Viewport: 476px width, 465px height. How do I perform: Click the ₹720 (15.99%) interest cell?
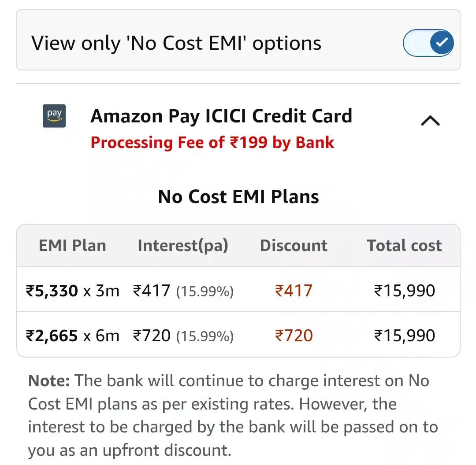183,336
